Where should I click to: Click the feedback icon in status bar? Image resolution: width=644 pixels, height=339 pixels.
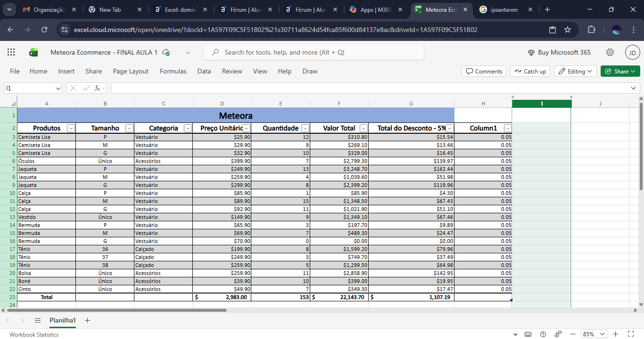coord(558,334)
